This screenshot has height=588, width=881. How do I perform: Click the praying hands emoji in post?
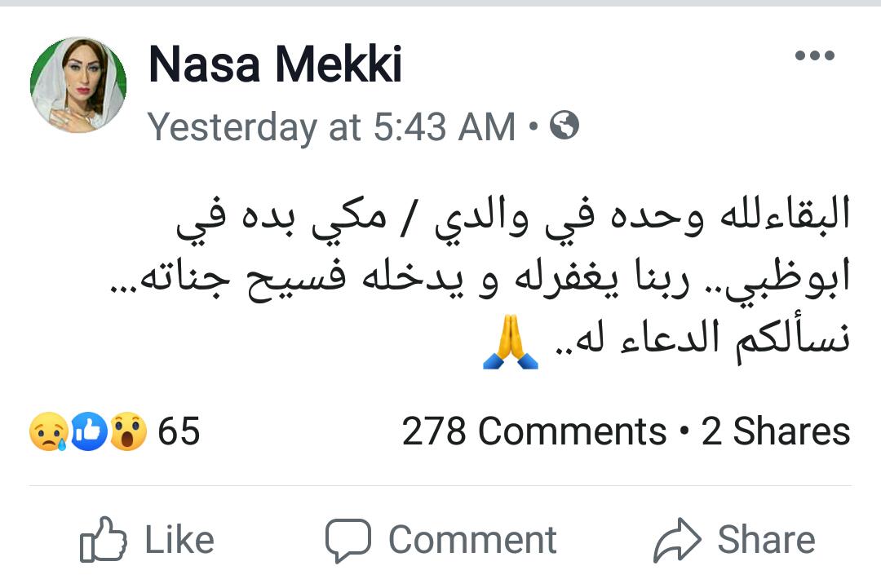(x=511, y=345)
